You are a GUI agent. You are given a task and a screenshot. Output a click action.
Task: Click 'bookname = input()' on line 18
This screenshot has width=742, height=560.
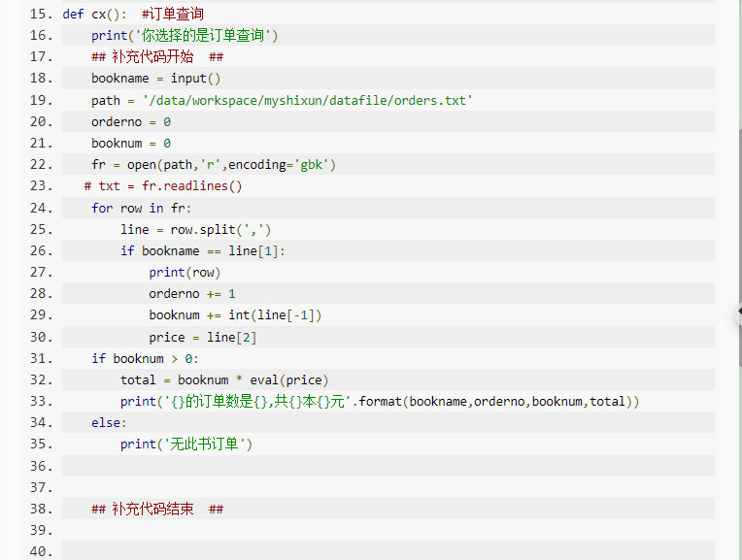pos(155,79)
